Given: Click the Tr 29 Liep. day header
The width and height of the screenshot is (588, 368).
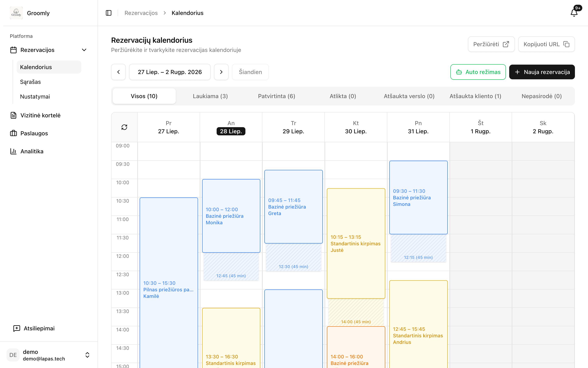Looking at the screenshot, I should pyautogui.click(x=294, y=127).
